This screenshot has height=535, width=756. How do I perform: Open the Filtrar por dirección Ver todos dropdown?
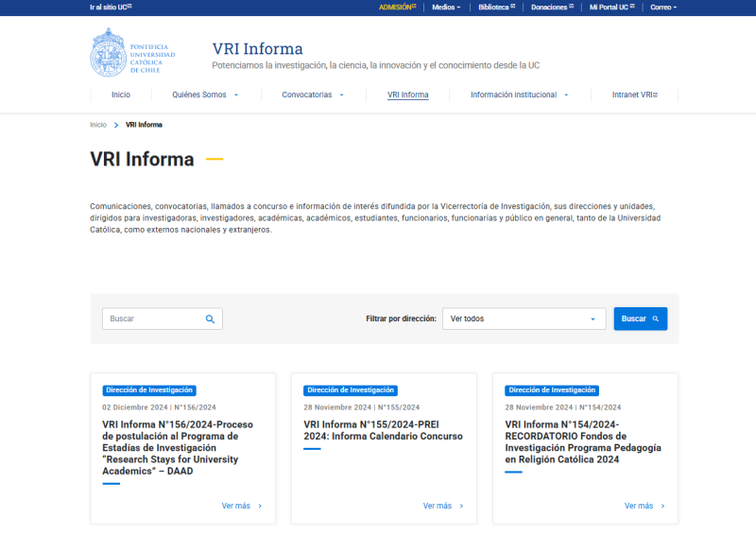pyautogui.click(x=524, y=319)
